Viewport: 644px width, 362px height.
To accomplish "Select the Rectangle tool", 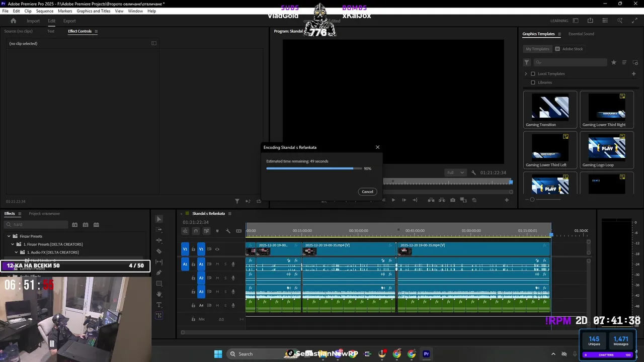I will [159, 284].
